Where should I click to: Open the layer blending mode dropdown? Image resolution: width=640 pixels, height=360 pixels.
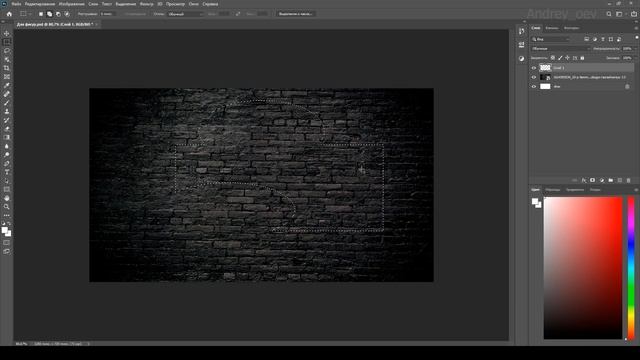(x=561, y=49)
